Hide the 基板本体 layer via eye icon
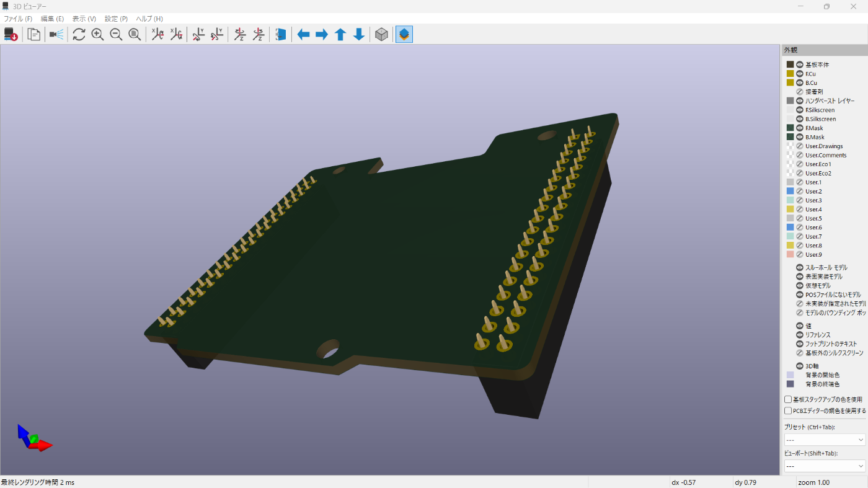 coord(800,64)
